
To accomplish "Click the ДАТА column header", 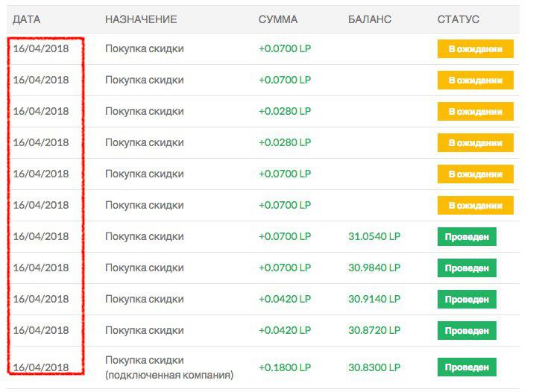I will [26, 19].
